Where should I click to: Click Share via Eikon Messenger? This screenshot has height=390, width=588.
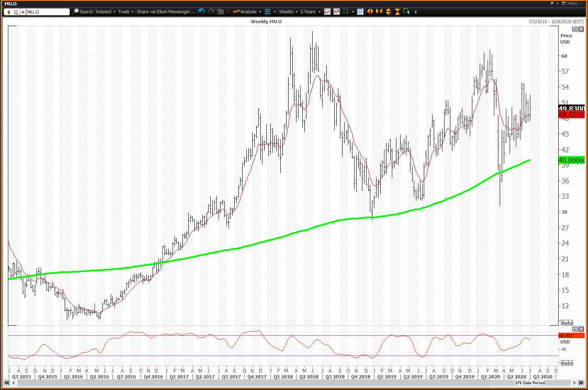(166, 12)
